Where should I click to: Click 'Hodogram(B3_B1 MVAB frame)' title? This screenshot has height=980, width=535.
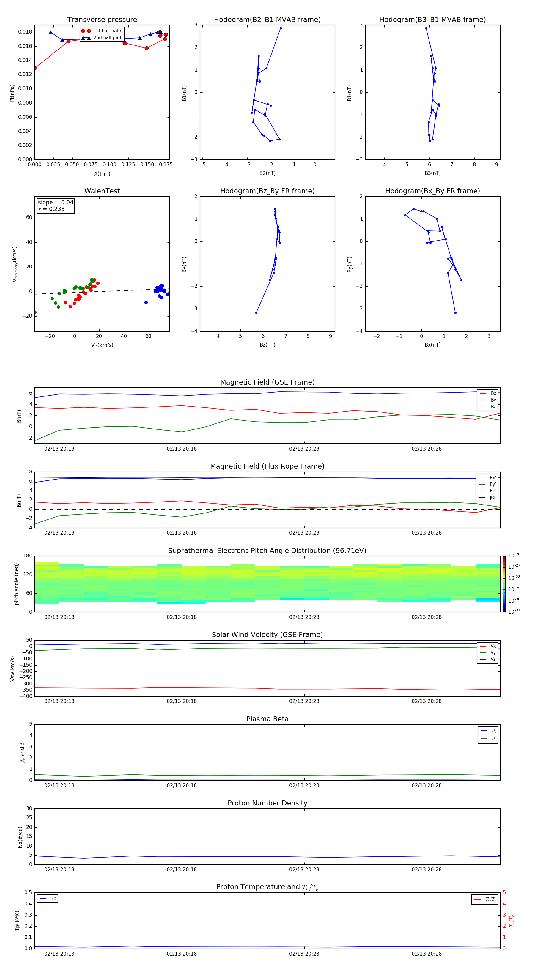432,20
